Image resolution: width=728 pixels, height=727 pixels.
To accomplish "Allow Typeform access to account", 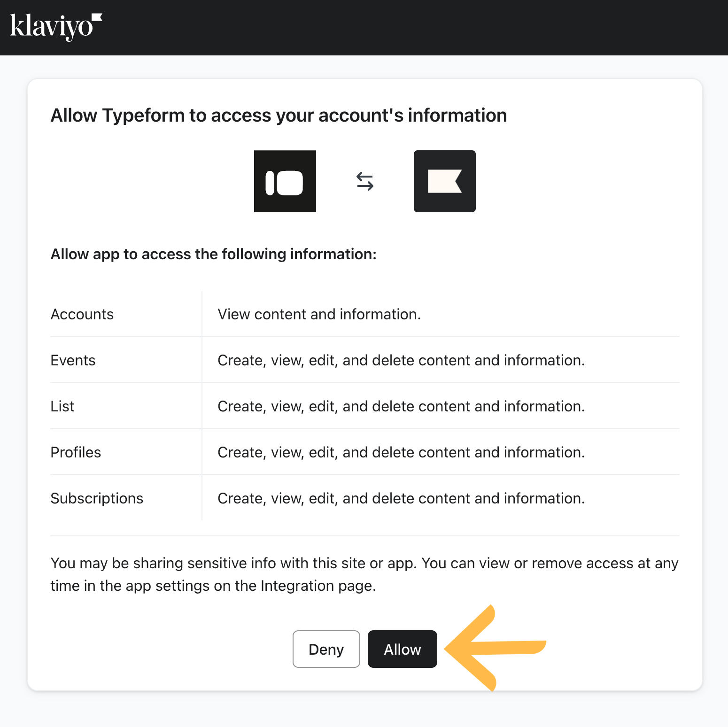I will tap(403, 649).
